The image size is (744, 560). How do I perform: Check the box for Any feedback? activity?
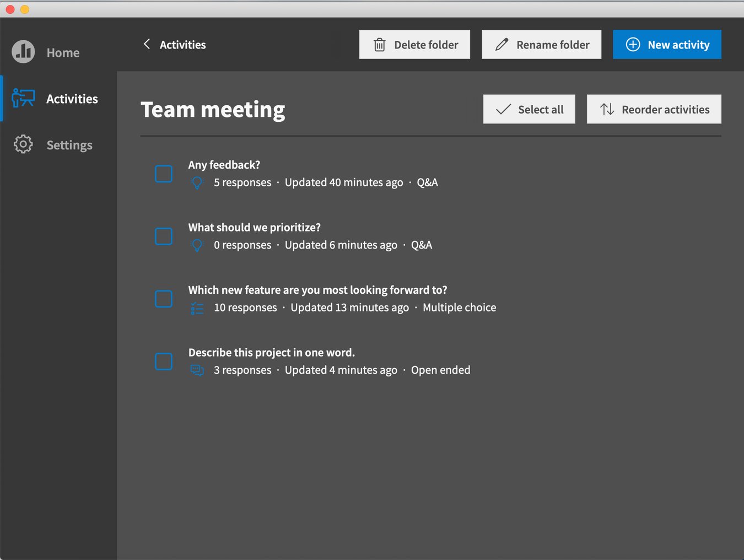[x=164, y=174]
